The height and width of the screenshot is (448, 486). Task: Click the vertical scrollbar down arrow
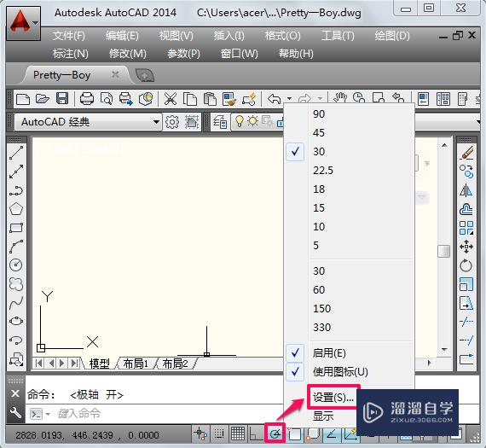pos(444,350)
